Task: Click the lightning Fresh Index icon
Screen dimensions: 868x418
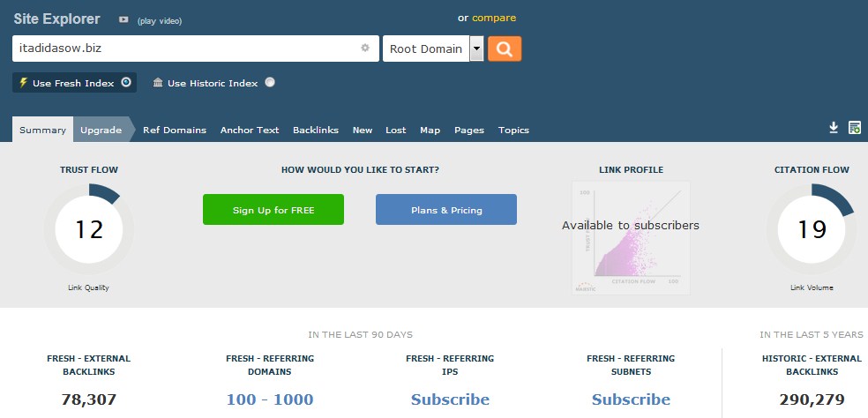Action: coord(23,83)
